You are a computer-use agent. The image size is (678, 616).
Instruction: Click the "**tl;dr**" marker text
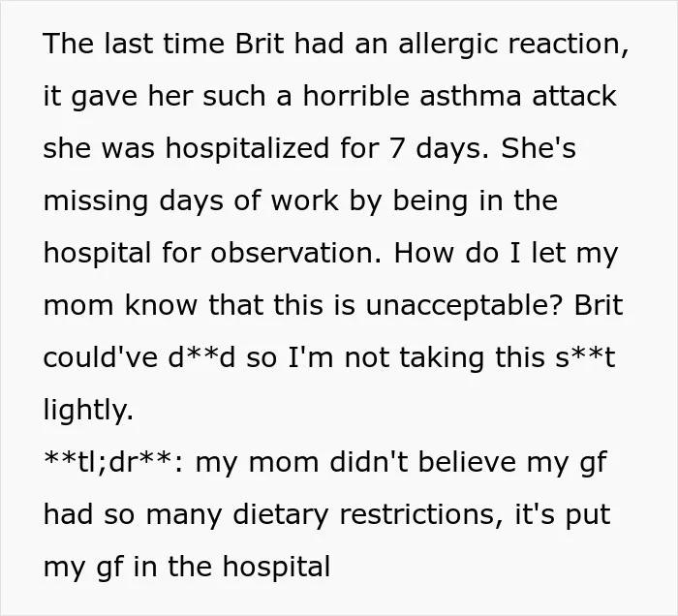pos(109,462)
